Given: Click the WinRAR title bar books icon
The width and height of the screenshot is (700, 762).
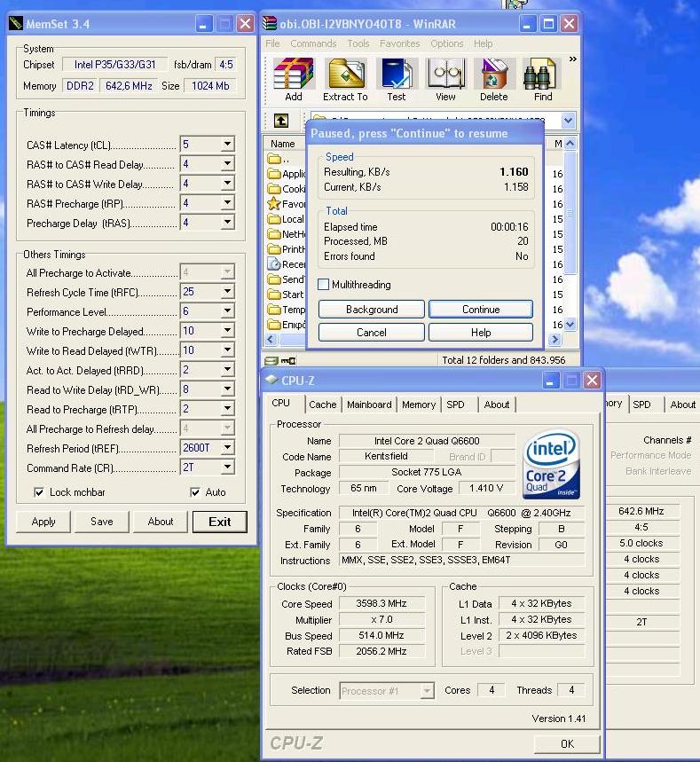Looking at the screenshot, I should click(x=270, y=23).
